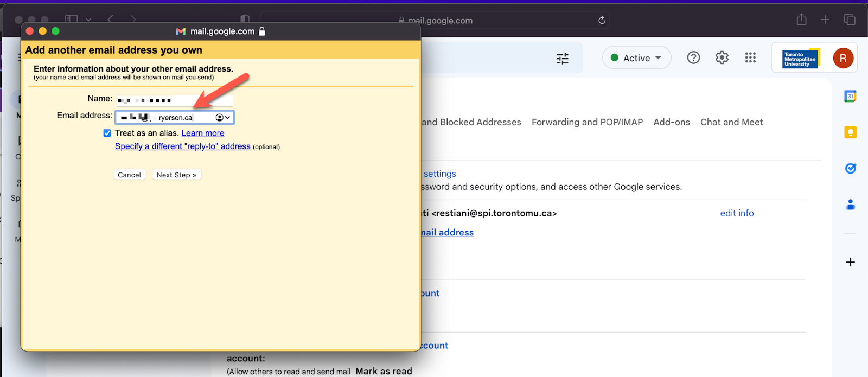Open Contacts side panel icon
Screen dimensions: 868x377
850,205
